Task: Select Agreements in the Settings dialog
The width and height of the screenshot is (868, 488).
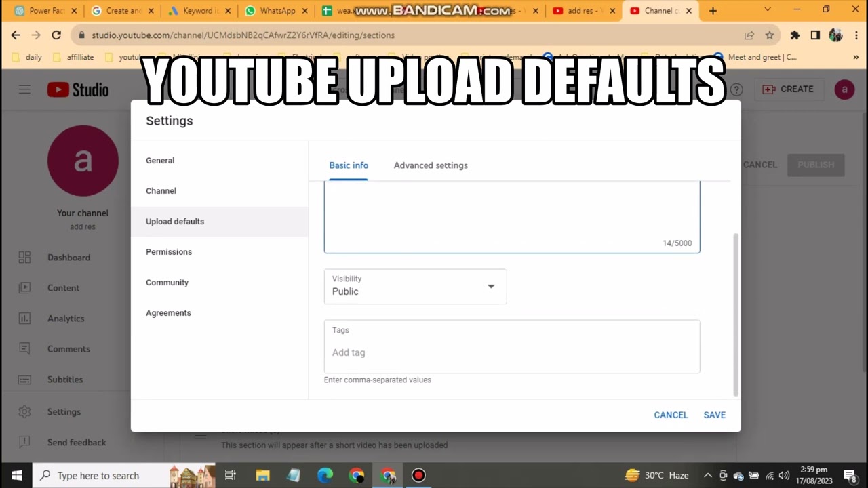Action: (x=219, y=313)
